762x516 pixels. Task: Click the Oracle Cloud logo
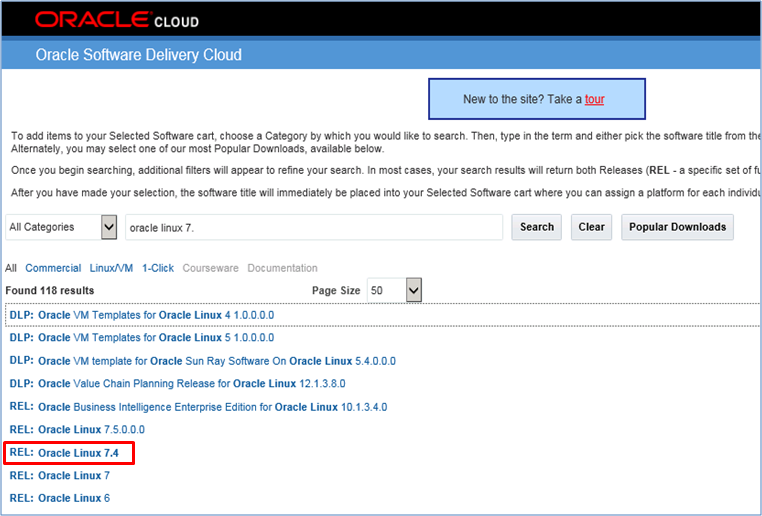click(x=117, y=20)
